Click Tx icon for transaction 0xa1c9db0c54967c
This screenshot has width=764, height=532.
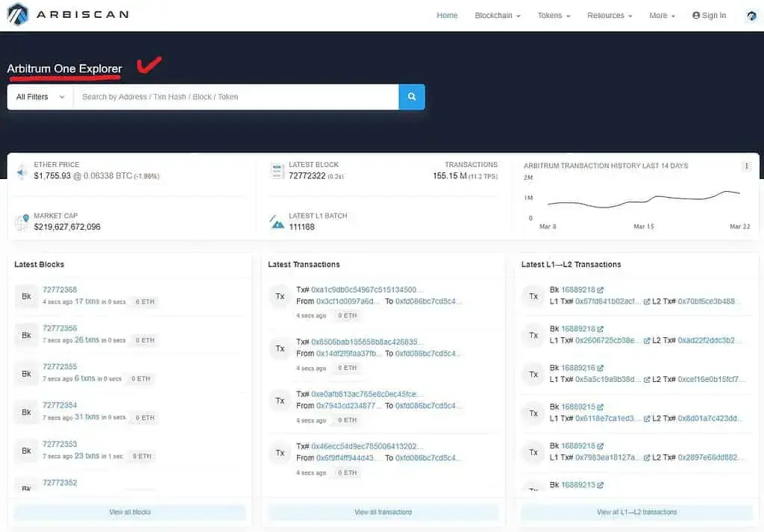click(281, 296)
